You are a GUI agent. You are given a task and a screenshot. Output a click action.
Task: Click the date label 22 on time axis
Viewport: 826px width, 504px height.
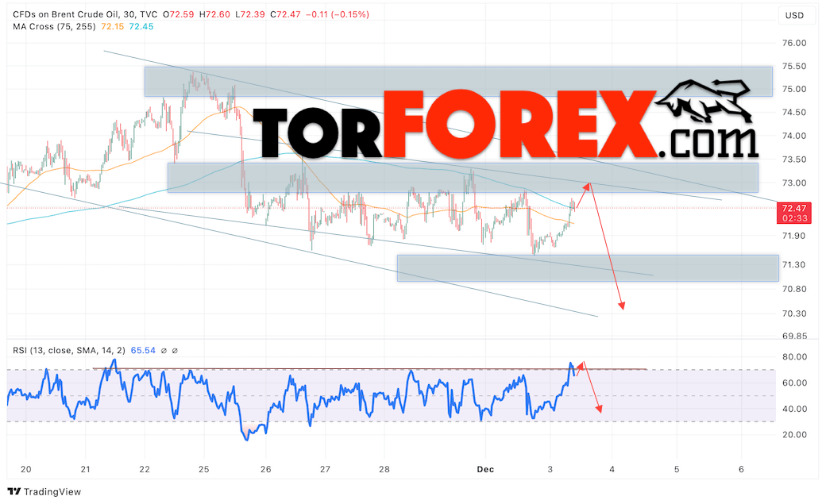(x=145, y=469)
